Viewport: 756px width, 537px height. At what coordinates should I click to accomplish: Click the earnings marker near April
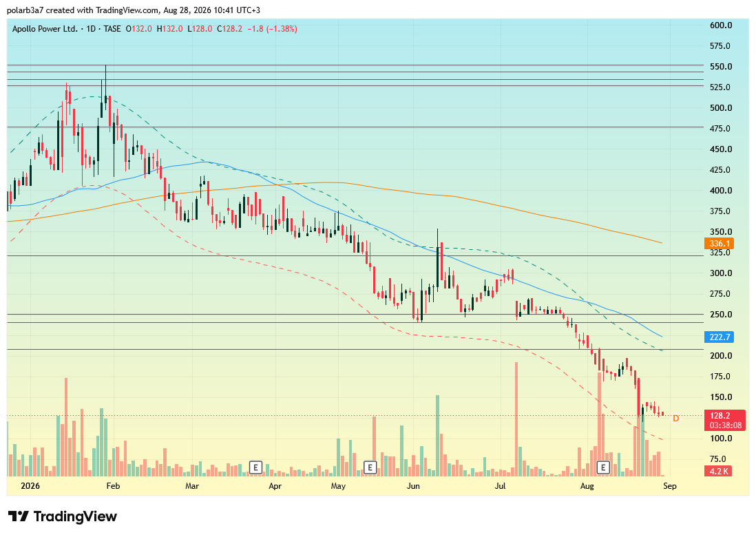[x=255, y=467]
